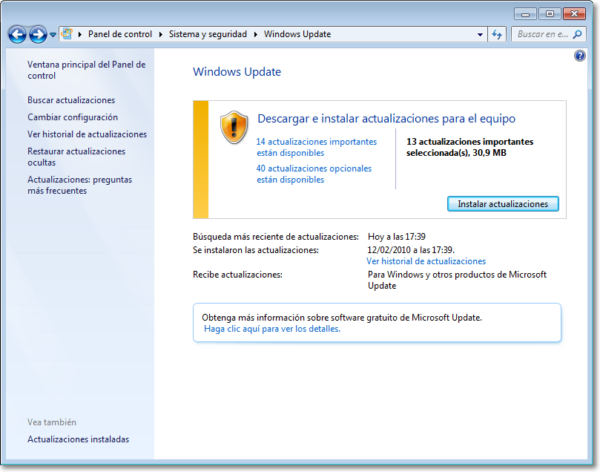Click the yellow warning shield icon
The height and width of the screenshot is (472, 600).
pyautogui.click(x=234, y=127)
